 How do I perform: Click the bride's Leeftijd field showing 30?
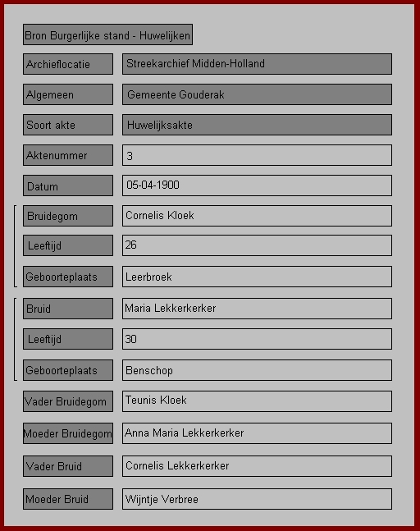[257, 339]
